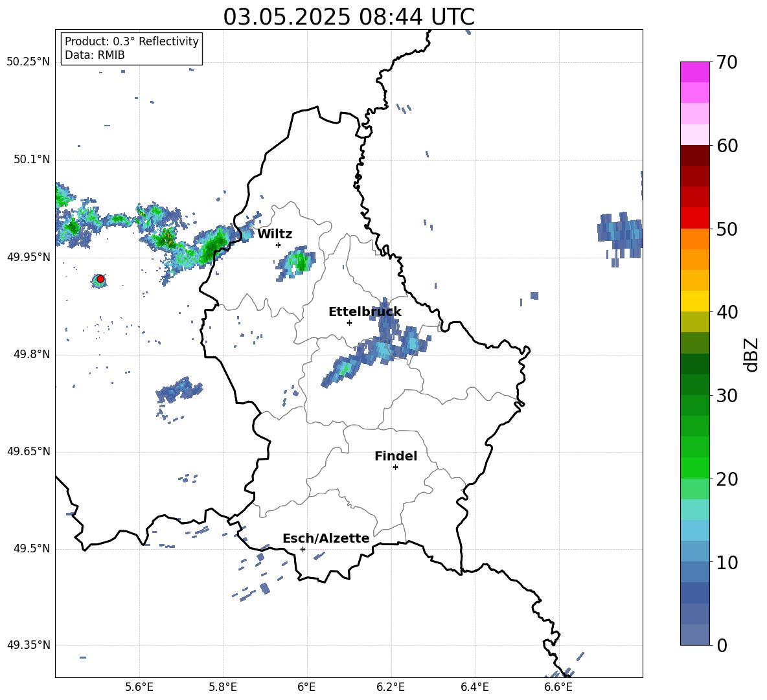The width and height of the screenshot is (767, 700).
Task: Pick the magenta top colorbar segment
Action: tap(694, 72)
